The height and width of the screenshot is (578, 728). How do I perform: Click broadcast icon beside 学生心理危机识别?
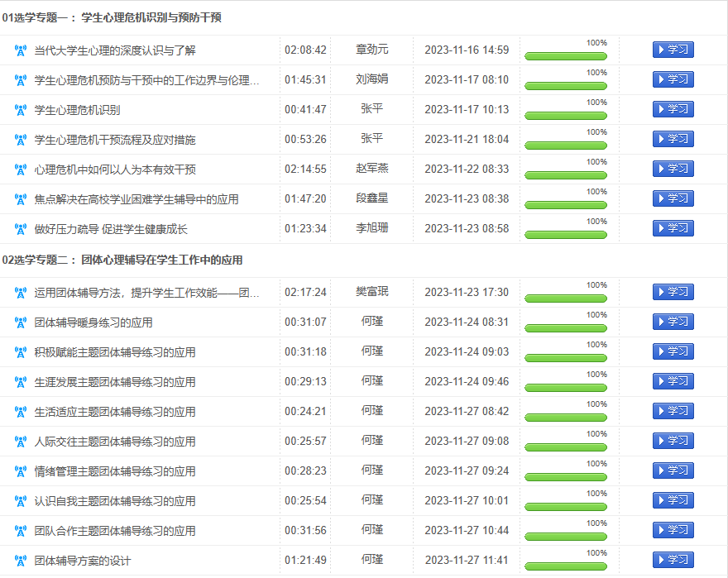click(x=21, y=110)
